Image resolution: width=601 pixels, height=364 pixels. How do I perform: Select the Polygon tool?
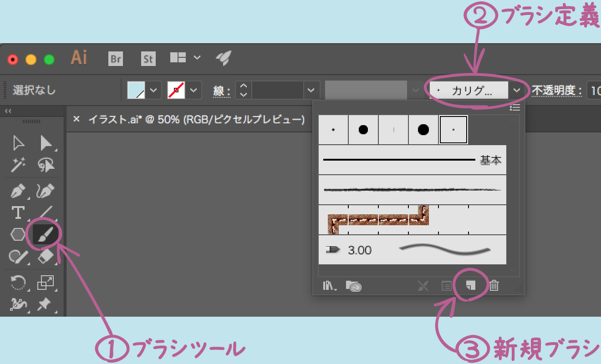click(18, 235)
